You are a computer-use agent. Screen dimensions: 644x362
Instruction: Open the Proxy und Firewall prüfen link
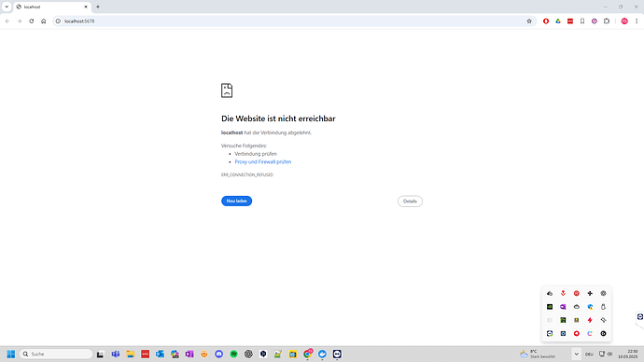coord(263,161)
